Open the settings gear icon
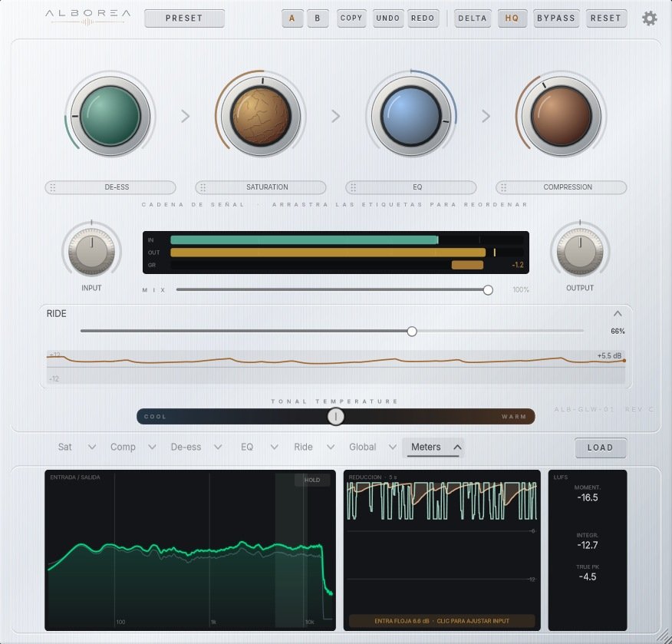 [x=649, y=18]
